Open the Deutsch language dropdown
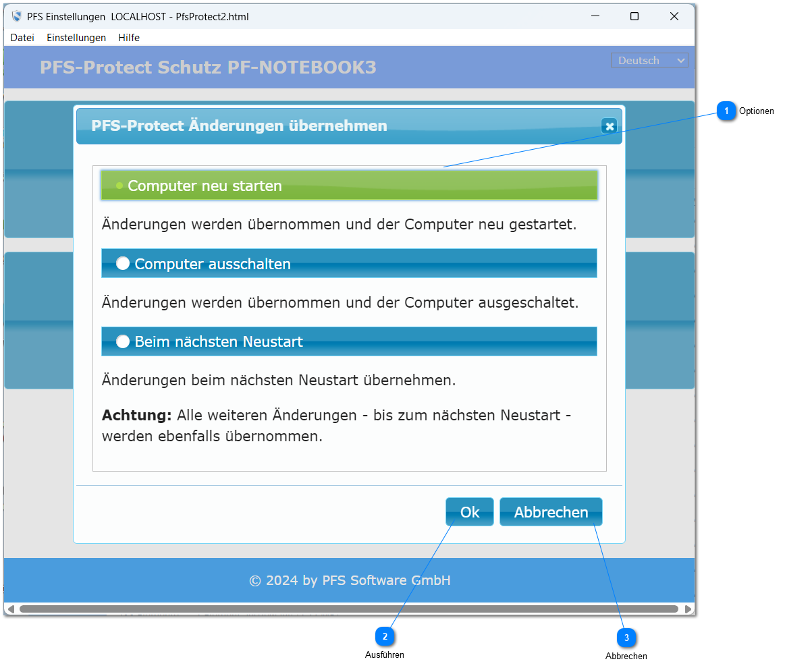 [x=649, y=60]
